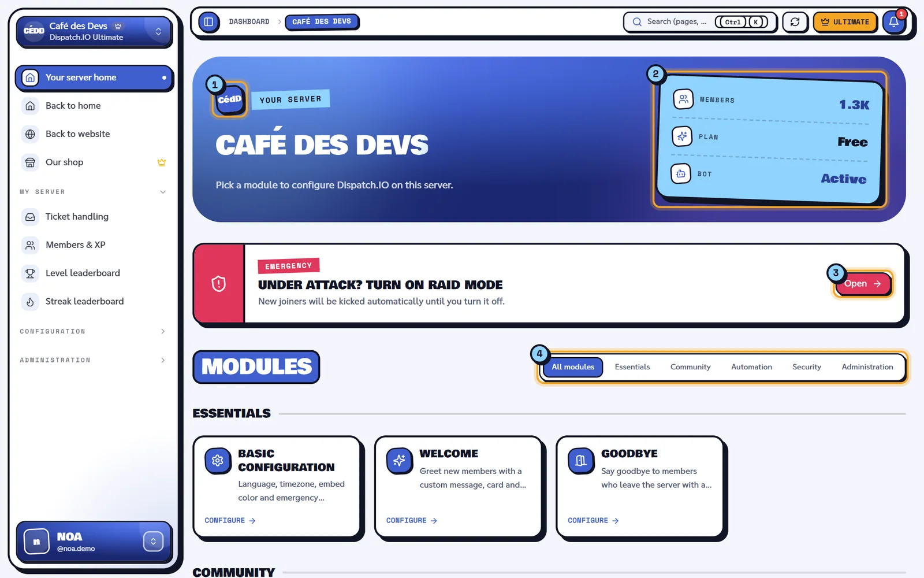
Task: Toggle the sidebar panel icon
Action: point(208,22)
